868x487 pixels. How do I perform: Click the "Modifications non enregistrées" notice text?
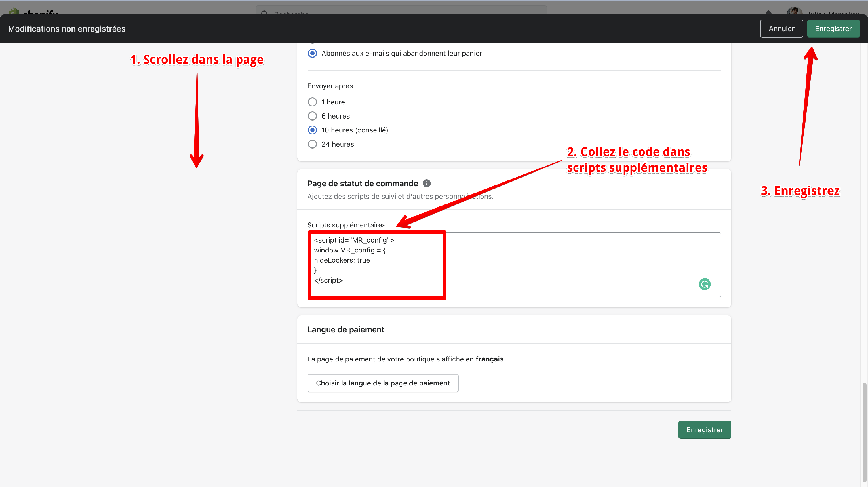point(67,29)
